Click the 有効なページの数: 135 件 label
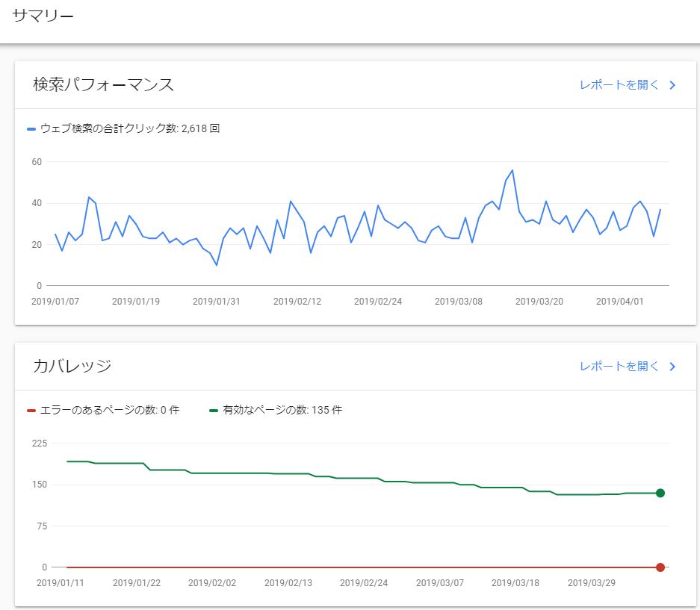Image resolution: width=700 pixels, height=610 pixels. [282, 410]
